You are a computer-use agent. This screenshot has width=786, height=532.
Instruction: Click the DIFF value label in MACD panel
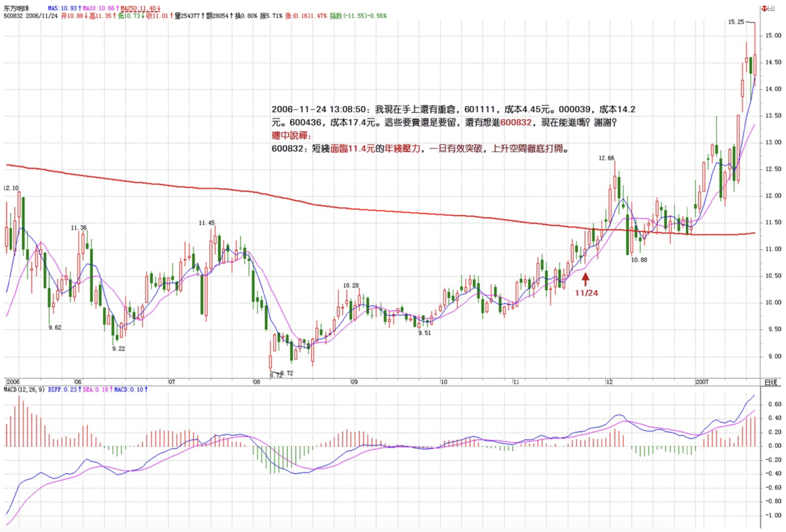64,389
